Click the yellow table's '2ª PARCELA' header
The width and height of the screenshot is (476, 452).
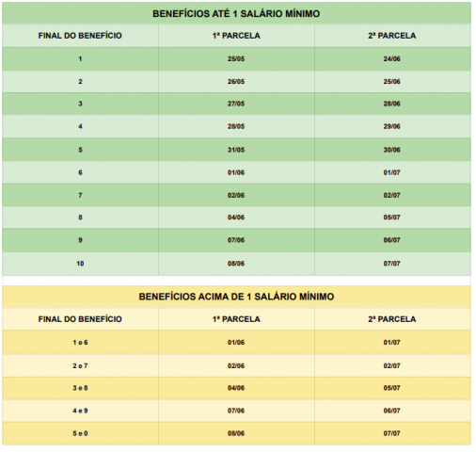[x=392, y=319]
